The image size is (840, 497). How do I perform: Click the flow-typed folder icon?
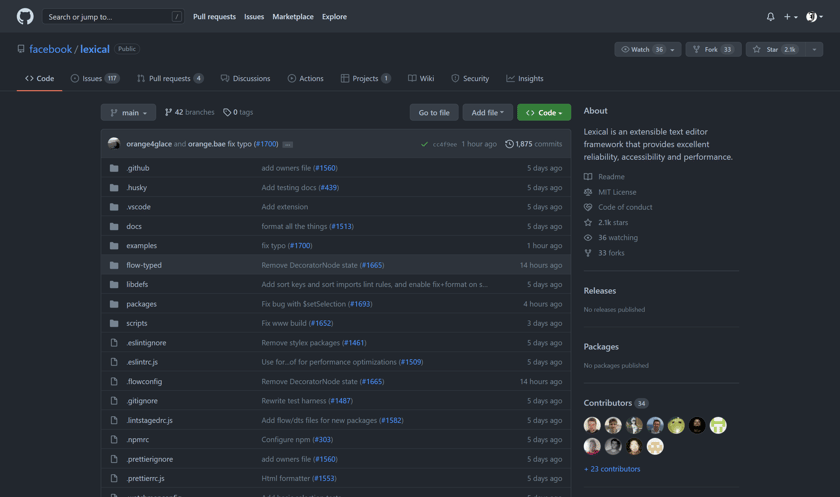[114, 265]
